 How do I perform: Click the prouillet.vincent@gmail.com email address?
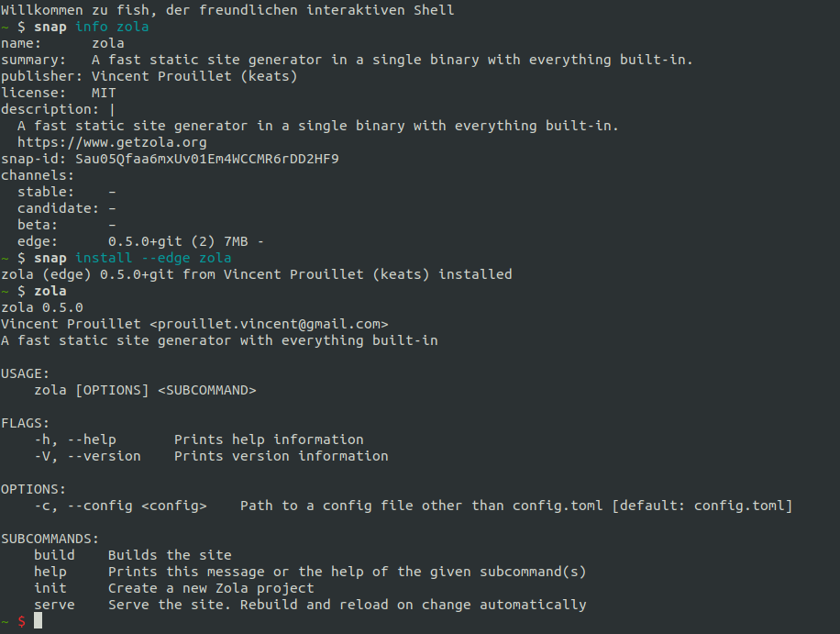tap(269, 324)
